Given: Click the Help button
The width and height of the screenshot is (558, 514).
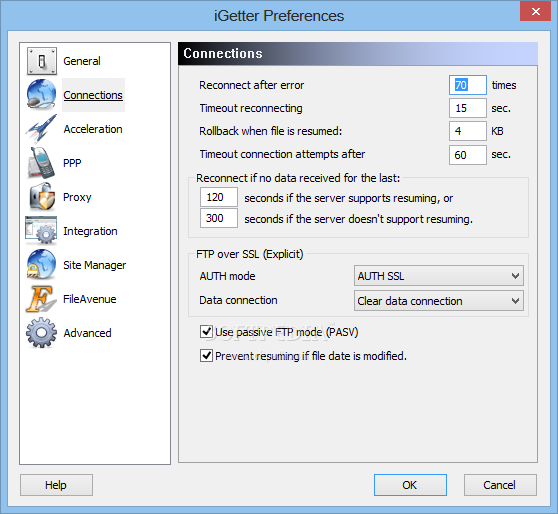Looking at the screenshot, I should coord(56,485).
